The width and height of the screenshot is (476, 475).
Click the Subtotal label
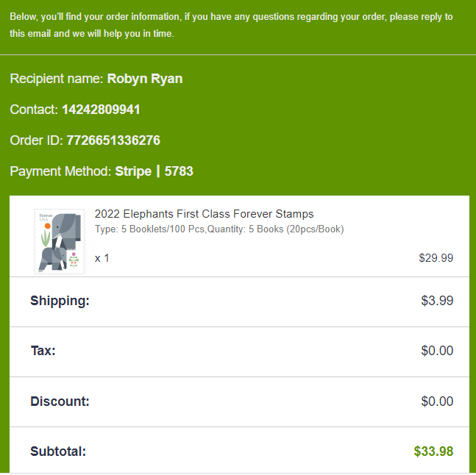click(58, 451)
